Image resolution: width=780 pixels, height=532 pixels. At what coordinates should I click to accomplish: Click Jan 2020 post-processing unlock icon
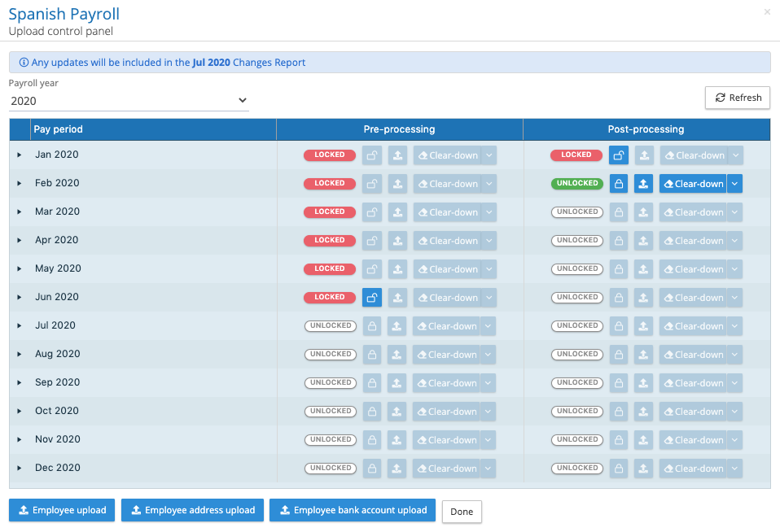(x=619, y=155)
